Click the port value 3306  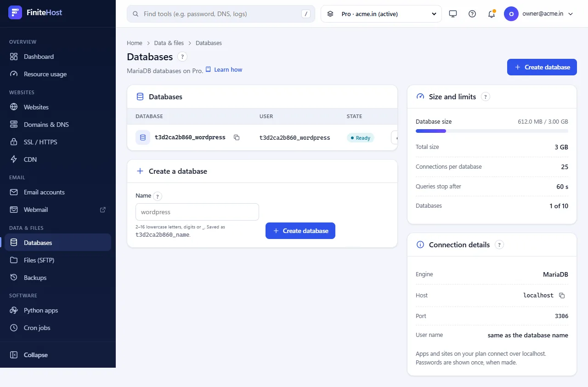(x=561, y=316)
